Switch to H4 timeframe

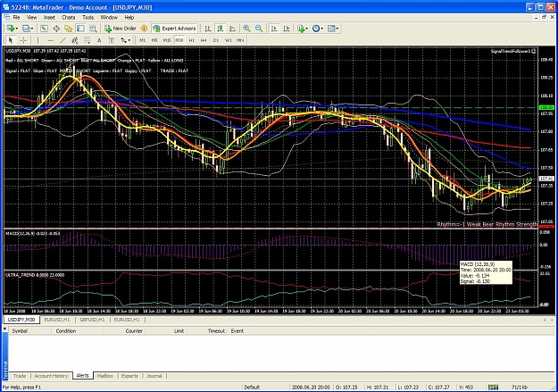[x=204, y=40]
